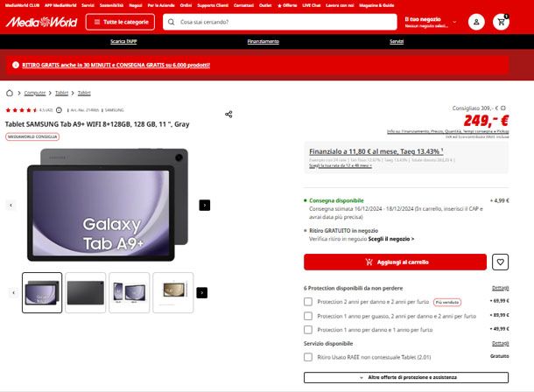The height and width of the screenshot is (392, 534).
Task: Open the MediaWorld CLUB top menu item
Action: [22, 5]
